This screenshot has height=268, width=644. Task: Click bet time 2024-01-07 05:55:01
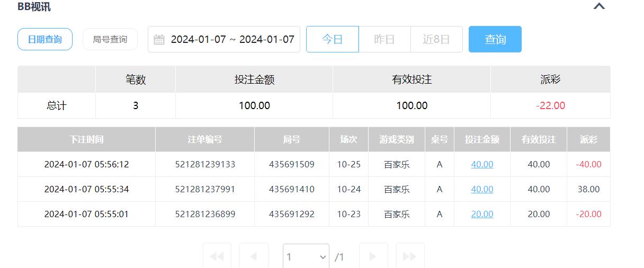[x=86, y=214]
